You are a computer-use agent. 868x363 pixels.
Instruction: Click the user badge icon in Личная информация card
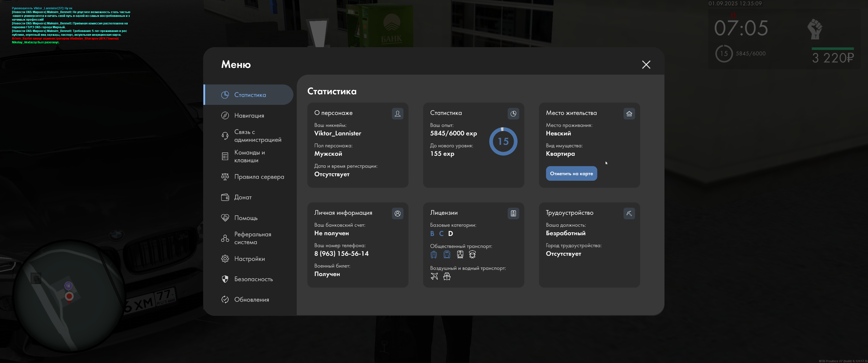click(397, 214)
